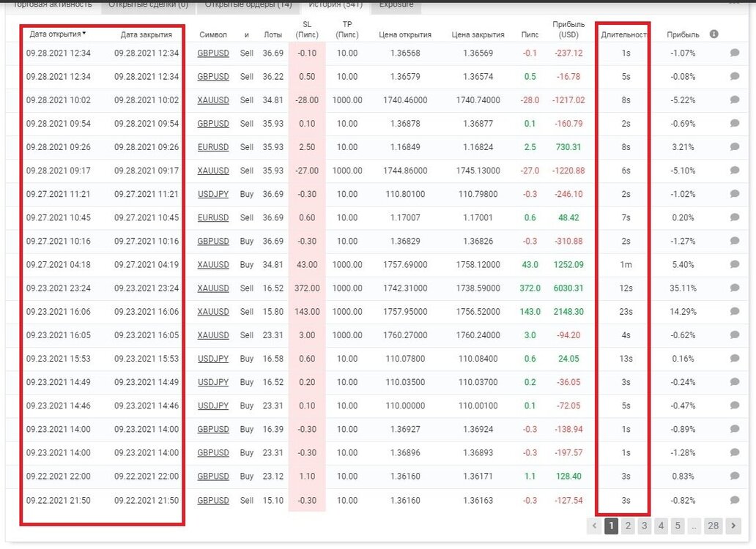Select the 6030.31 profit value
The width and height of the screenshot is (756, 549).
point(568,288)
